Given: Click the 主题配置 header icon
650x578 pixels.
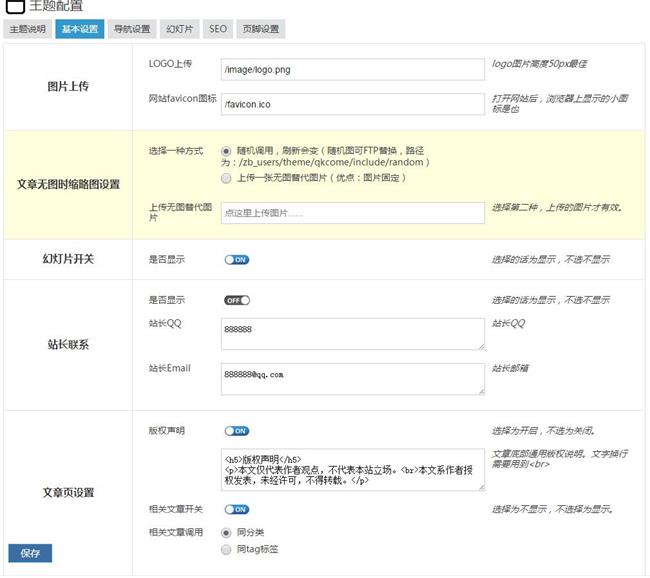Looking at the screenshot, I should coord(15,6).
